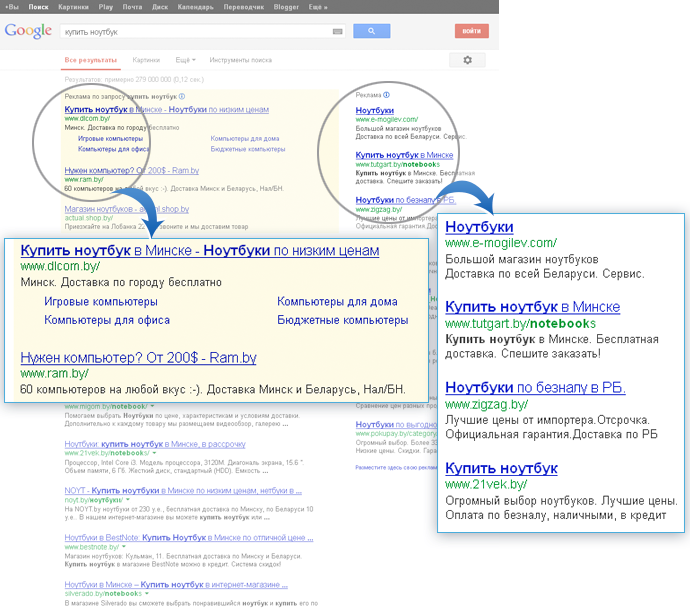Viewport: 690px width, 608px height.
Task: Click the green URL 'silverado.by/notebooks'
Action: (103, 593)
